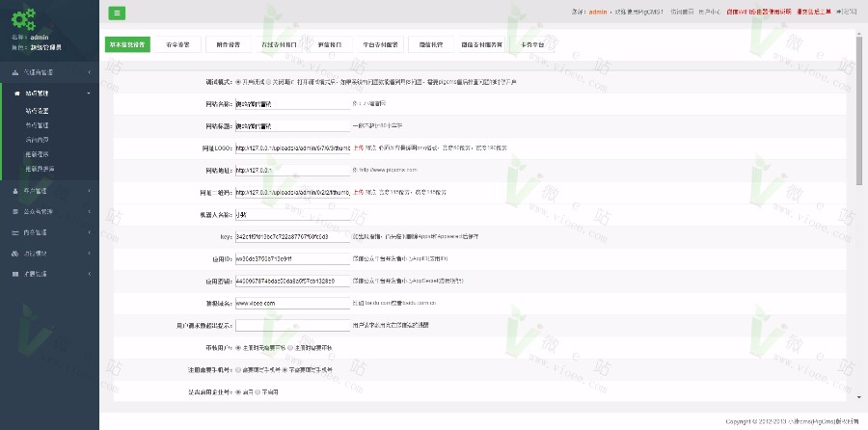The width and height of the screenshot is (868, 430).
Task: Click the binoculars icon in the sidebar
Action: pyautogui.click(x=15, y=254)
